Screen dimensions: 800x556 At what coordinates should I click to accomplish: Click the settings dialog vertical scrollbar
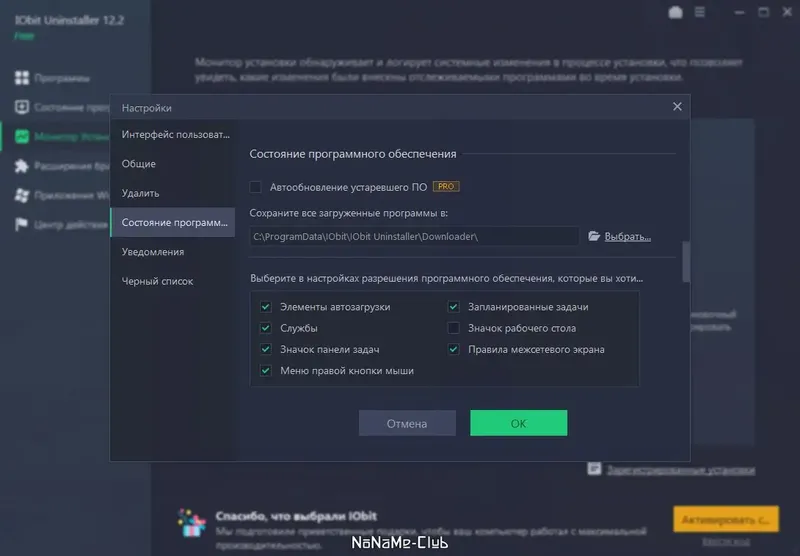686,261
